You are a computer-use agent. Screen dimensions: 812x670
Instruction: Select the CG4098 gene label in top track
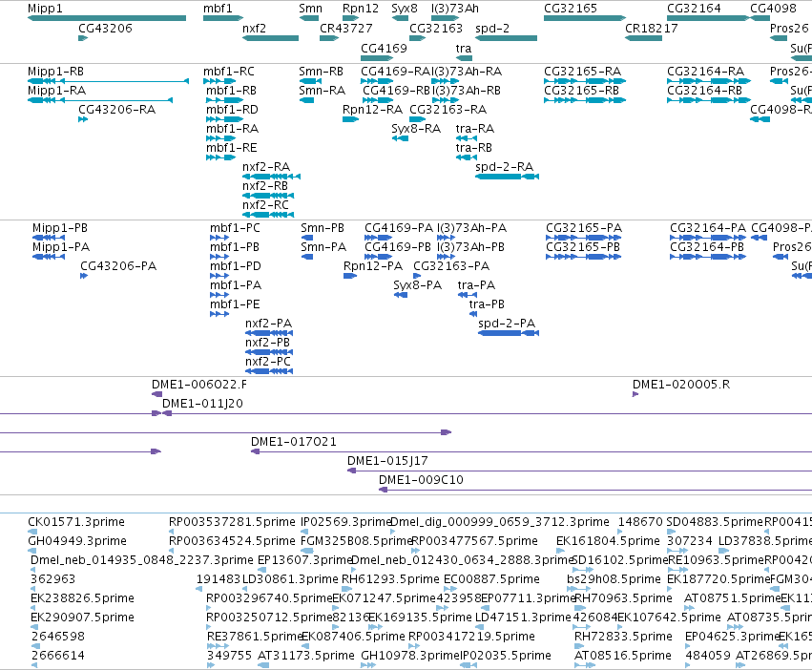[773, 9]
